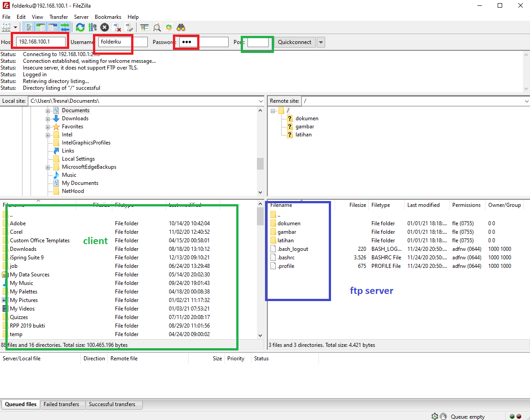530x420 pixels.
Task: Toggle processing of the transfer queue
Action: coord(92,27)
